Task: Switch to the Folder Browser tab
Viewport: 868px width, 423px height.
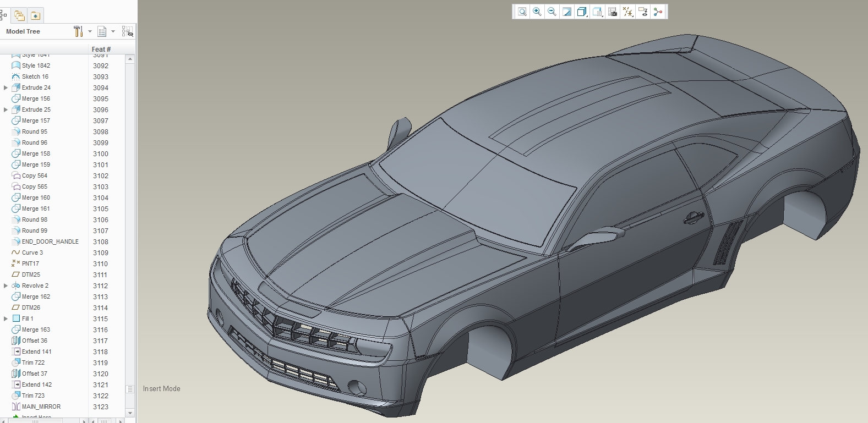Action: tap(20, 15)
